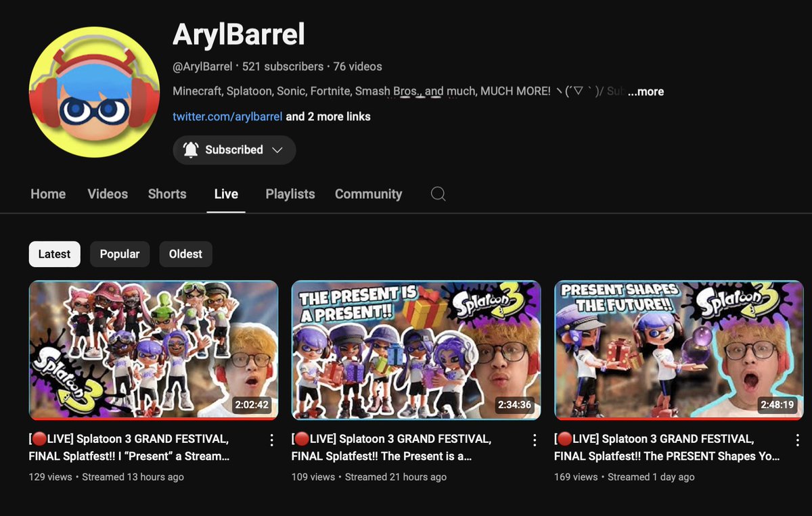812x516 pixels.
Task: Click '169 views' metadata text
Action: (575, 477)
